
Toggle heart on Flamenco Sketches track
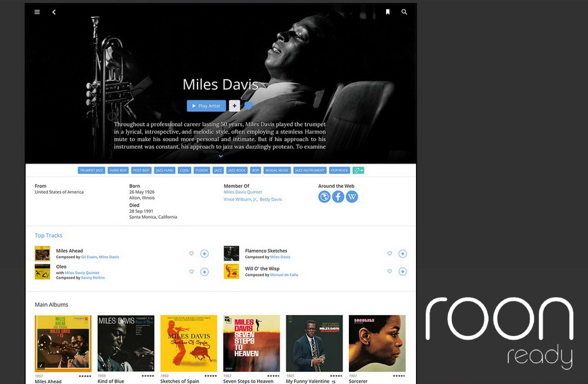click(389, 254)
